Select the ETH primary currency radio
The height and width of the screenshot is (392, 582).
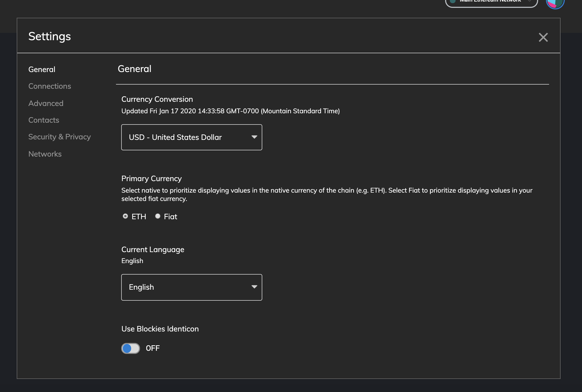[x=125, y=216]
